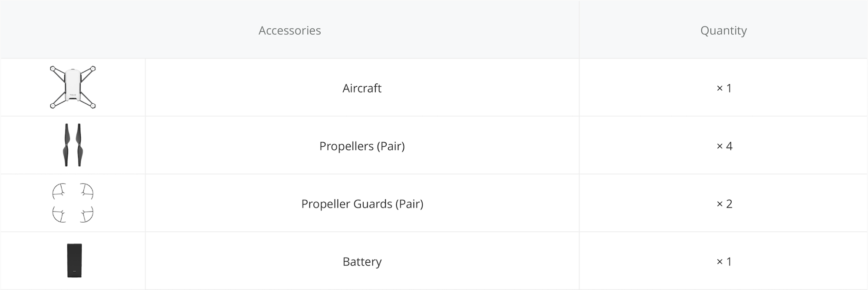The height and width of the screenshot is (290, 868).
Task: Click the aircraft's bottom-right motor ring
Action: (93, 105)
